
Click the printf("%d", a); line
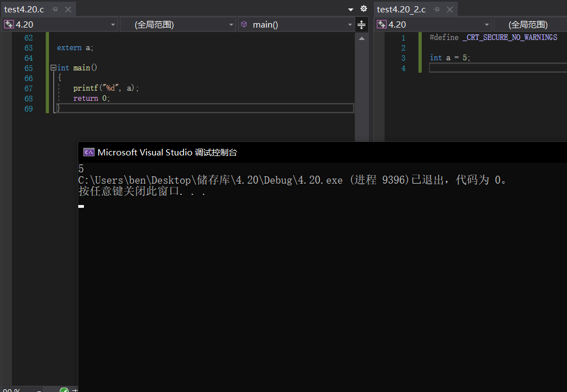pyautogui.click(x=106, y=88)
